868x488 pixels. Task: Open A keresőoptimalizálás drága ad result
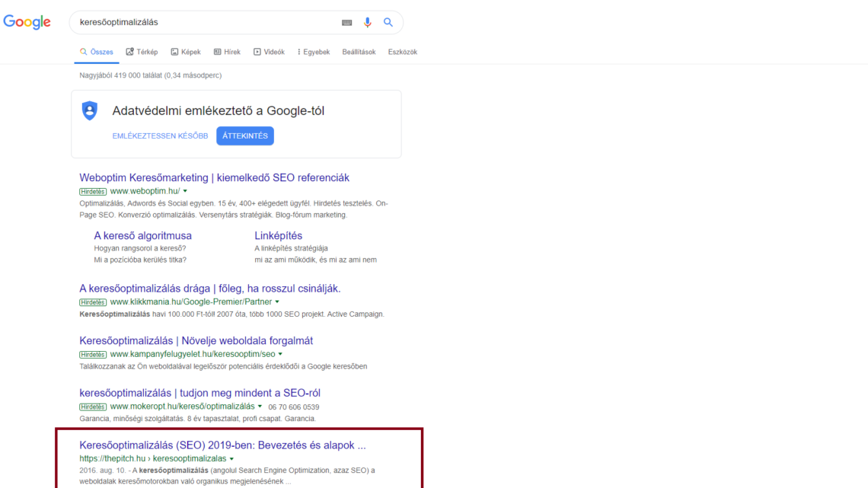(x=210, y=289)
